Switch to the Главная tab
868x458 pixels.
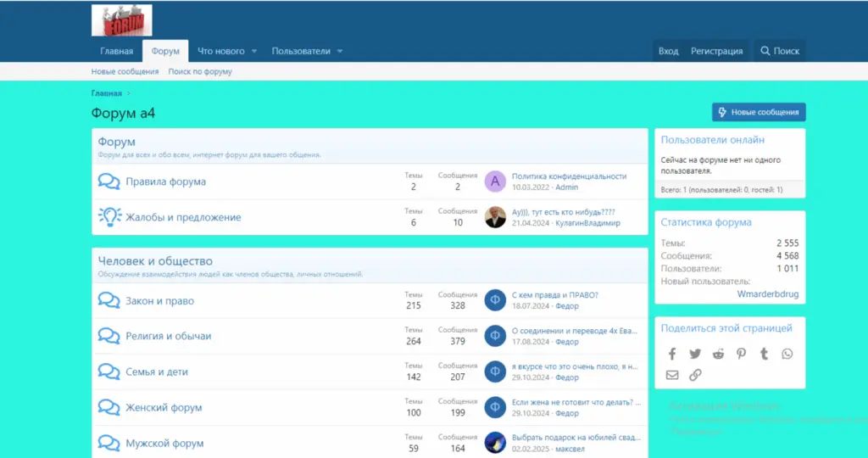point(116,51)
